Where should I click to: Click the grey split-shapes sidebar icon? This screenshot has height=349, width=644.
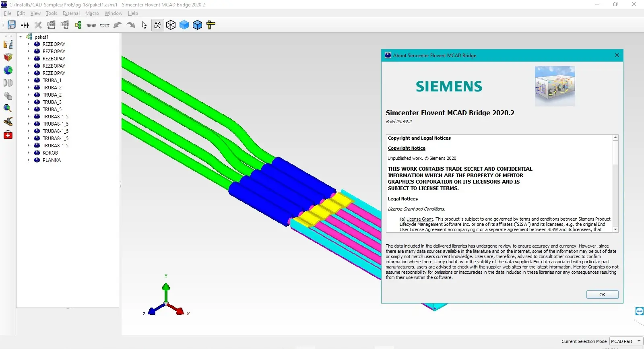(8, 83)
